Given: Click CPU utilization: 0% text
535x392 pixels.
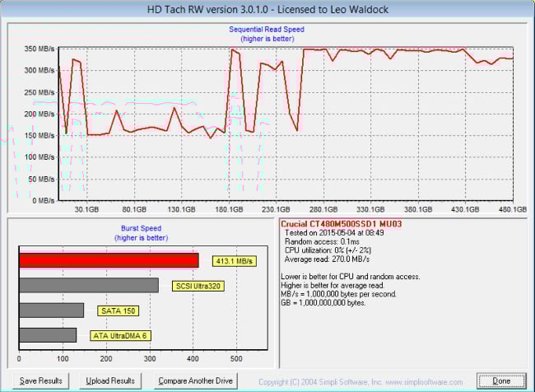Looking at the screenshot, I should (x=328, y=250).
